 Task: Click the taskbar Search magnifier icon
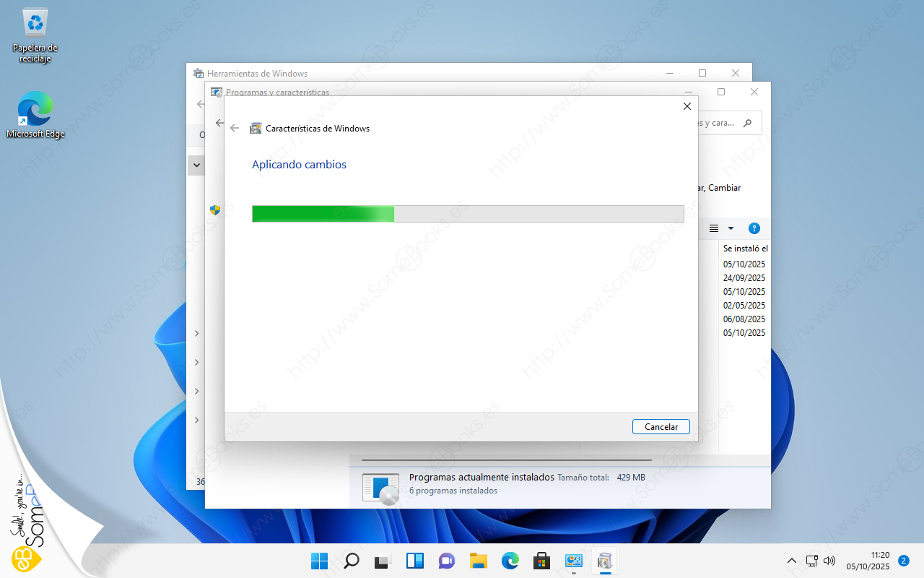pos(352,561)
